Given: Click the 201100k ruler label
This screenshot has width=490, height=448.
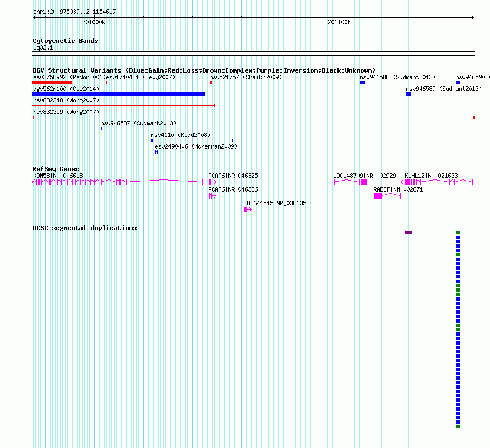Looking at the screenshot, I should point(339,22).
